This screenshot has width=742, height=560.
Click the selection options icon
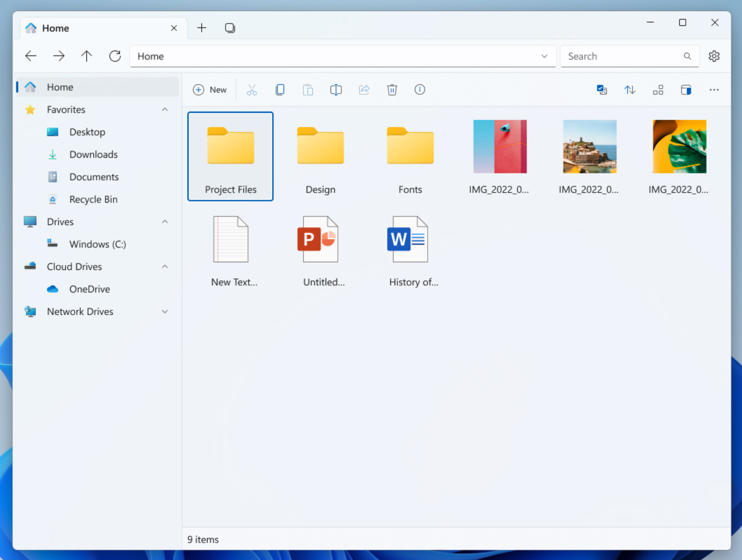click(x=602, y=90)
